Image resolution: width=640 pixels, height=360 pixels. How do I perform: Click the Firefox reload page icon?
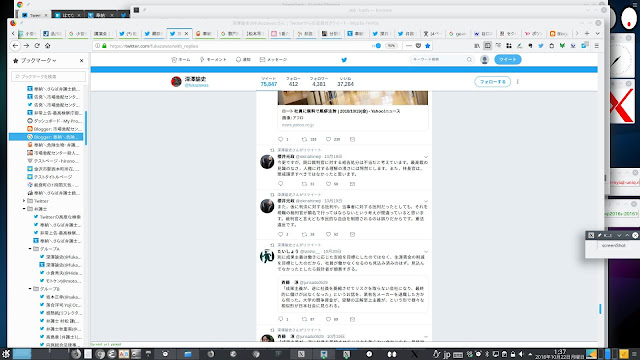(x=37, y=46)
